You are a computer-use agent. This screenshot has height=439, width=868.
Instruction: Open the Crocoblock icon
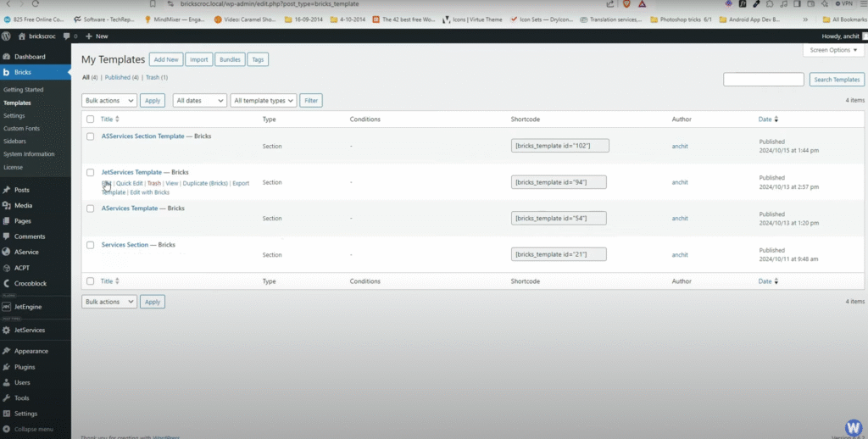[6, 283]
